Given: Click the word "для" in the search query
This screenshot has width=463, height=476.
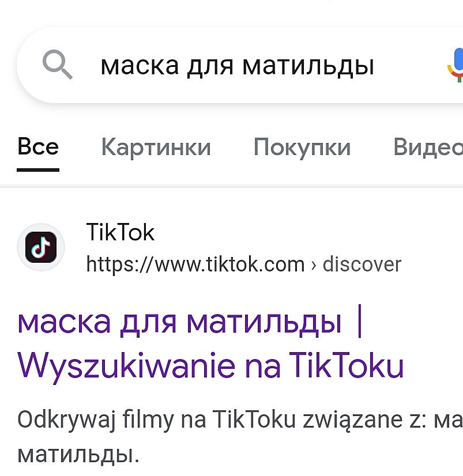Looking at the screenshot, I should tap(210, 66).
